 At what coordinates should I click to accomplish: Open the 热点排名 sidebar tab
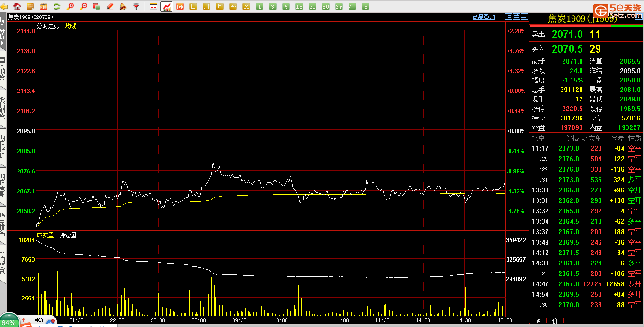pos(3,225)
